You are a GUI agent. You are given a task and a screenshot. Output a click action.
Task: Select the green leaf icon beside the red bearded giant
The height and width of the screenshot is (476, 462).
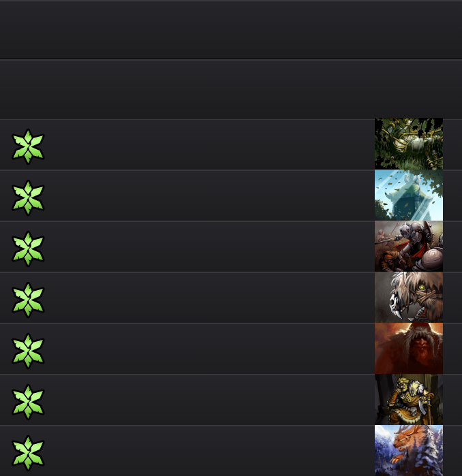tap(28, 351)
